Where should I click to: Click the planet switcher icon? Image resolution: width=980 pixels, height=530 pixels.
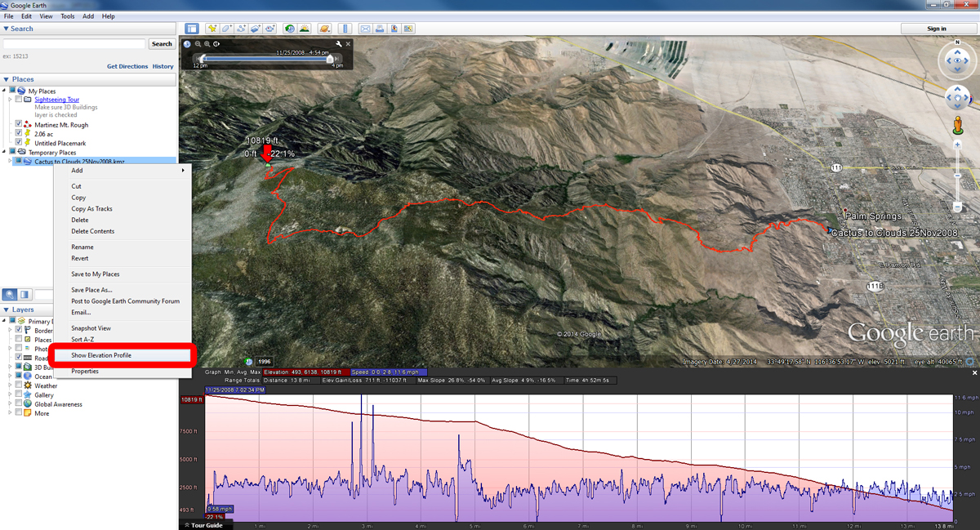[324, 29]
